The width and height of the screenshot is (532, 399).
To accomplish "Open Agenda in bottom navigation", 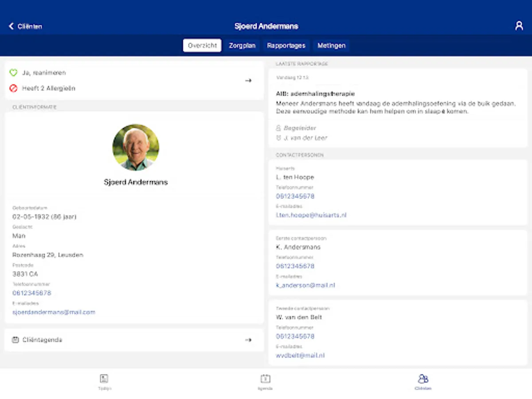I will [265, 382].
